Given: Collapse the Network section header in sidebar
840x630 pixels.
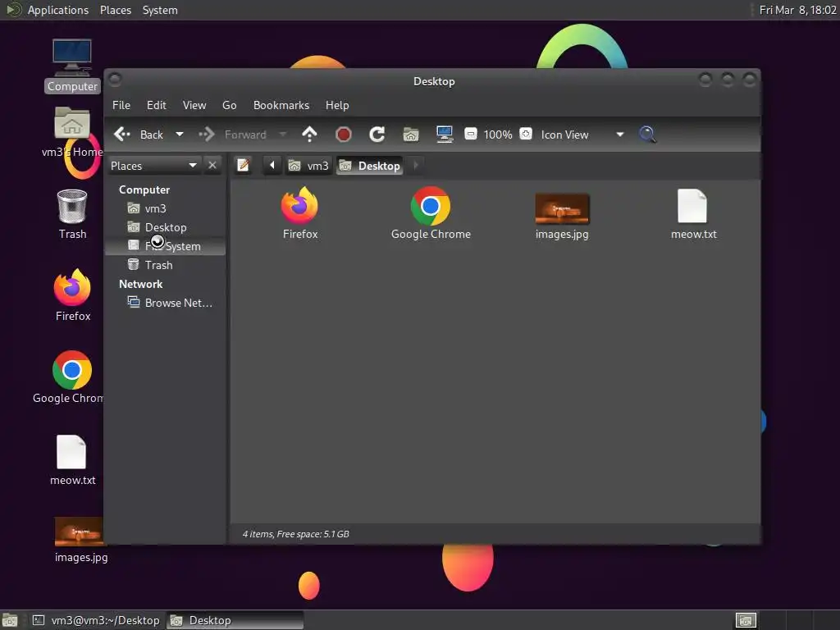Looking at the screenshot, I should pyautogui.click(x=140, y=284).
